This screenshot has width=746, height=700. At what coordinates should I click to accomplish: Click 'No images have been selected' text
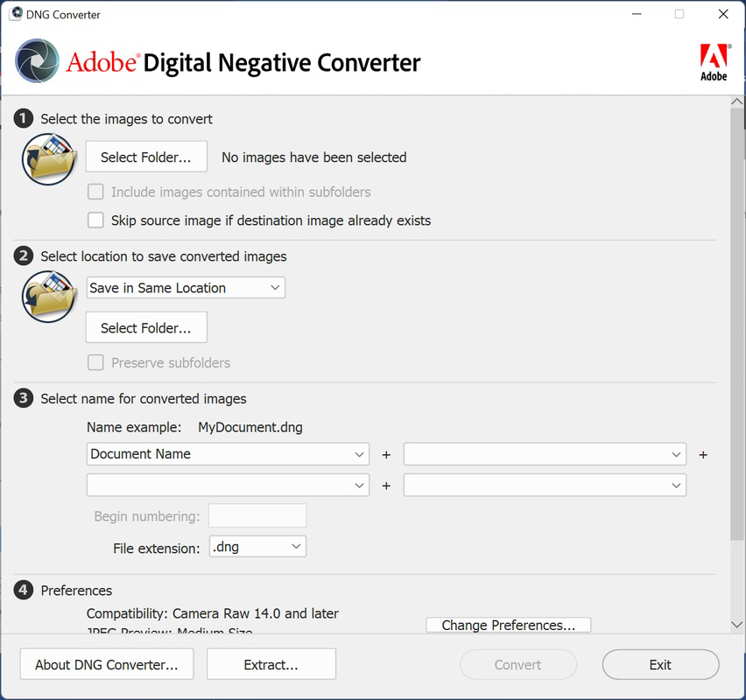pos(314,157)
